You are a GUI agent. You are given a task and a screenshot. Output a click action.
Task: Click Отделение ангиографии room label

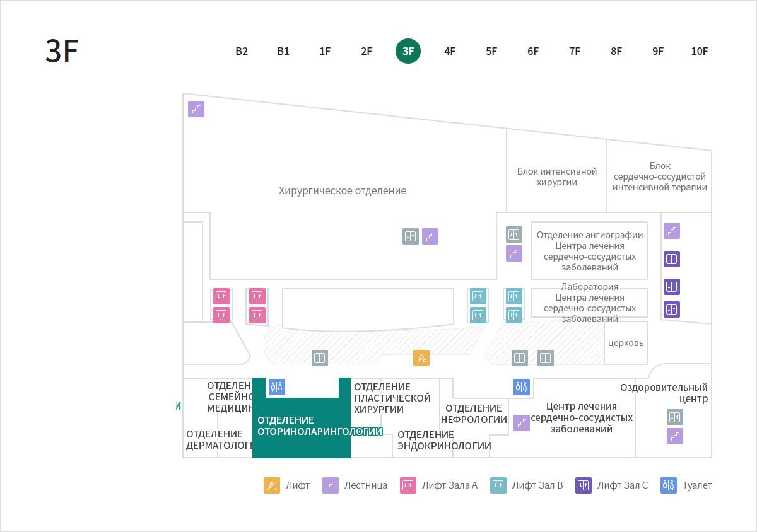590,251
